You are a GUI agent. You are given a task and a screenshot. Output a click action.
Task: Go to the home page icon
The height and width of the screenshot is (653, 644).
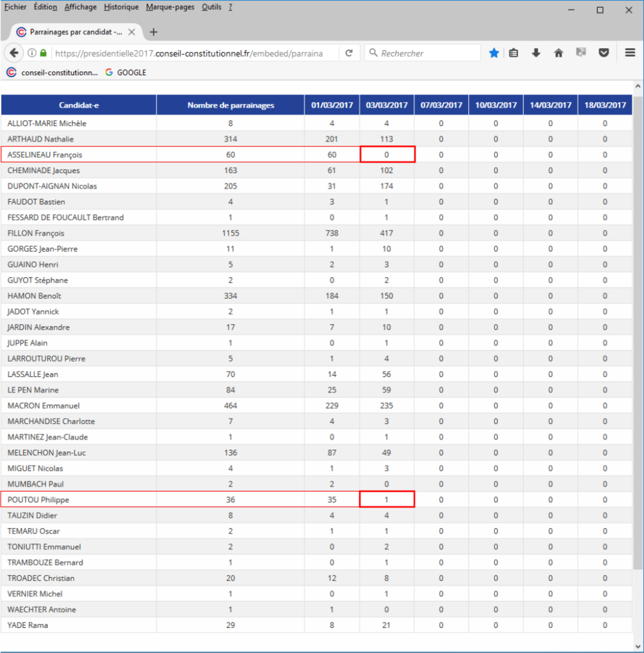tap(559, 53)
